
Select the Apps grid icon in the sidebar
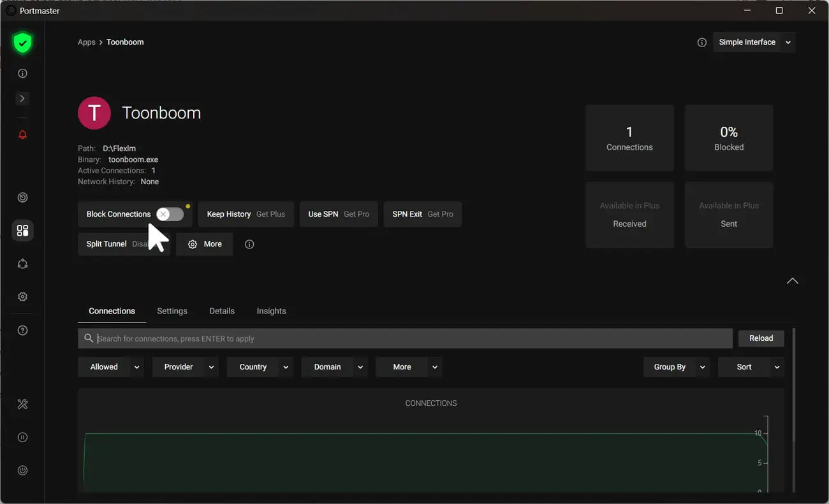click(x=22, y=231)
